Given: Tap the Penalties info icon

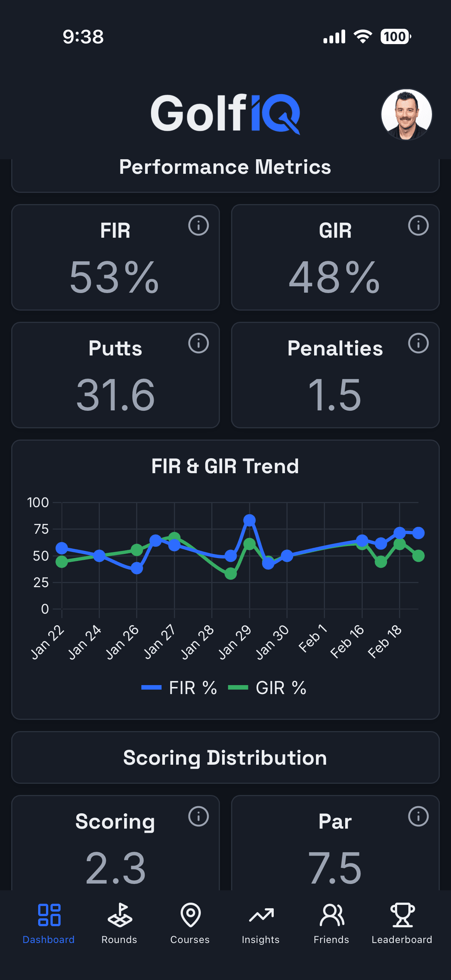Looking at the screenshot, I should coord(418,343).
